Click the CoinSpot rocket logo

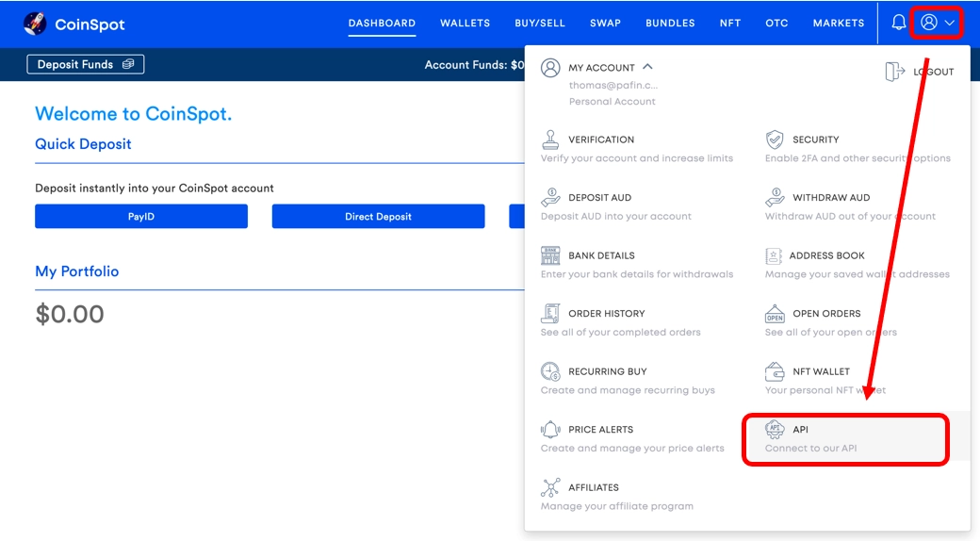(x=35, y=24)
